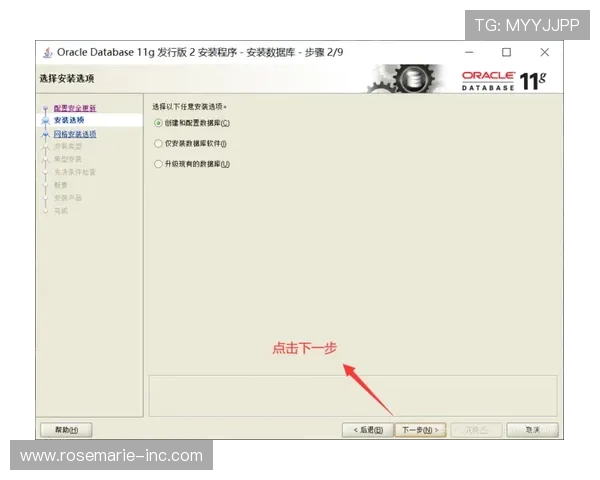Cancel installation with the 取消 button
Screen dimensions: 600x480
(x=532, y=430)
